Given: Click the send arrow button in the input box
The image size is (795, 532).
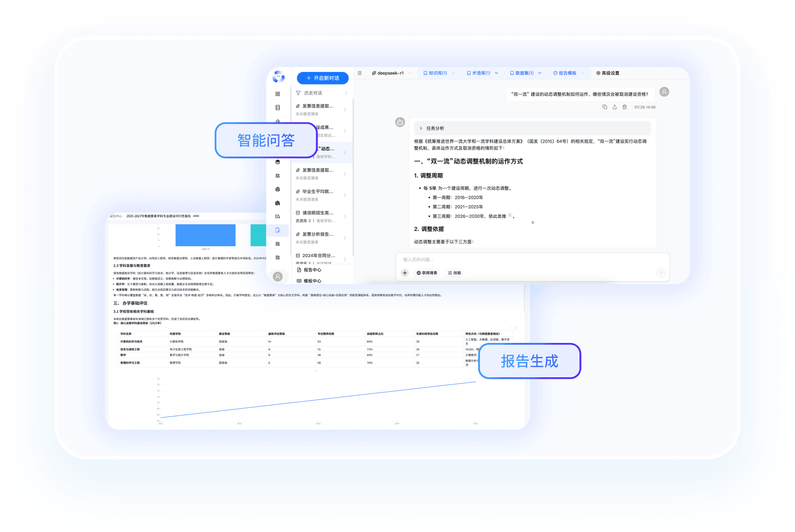Looking at the screenshot, I should click(x=661, y=273).
